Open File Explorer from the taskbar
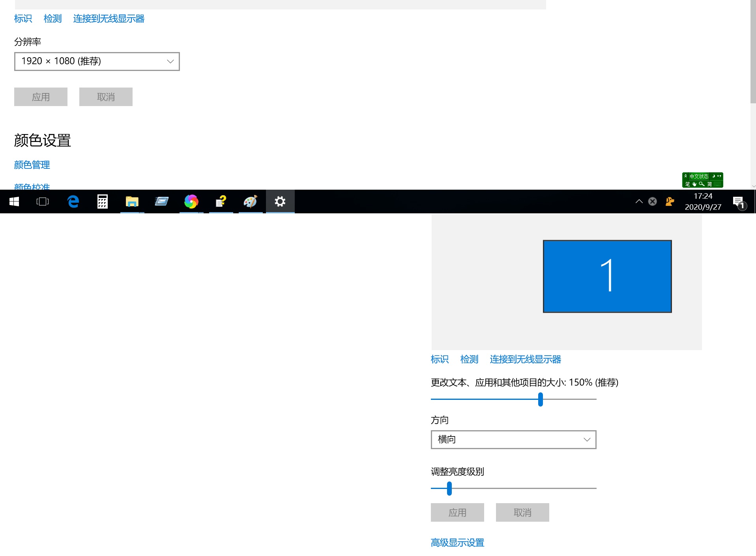756x556 pixels. [132, 202]
